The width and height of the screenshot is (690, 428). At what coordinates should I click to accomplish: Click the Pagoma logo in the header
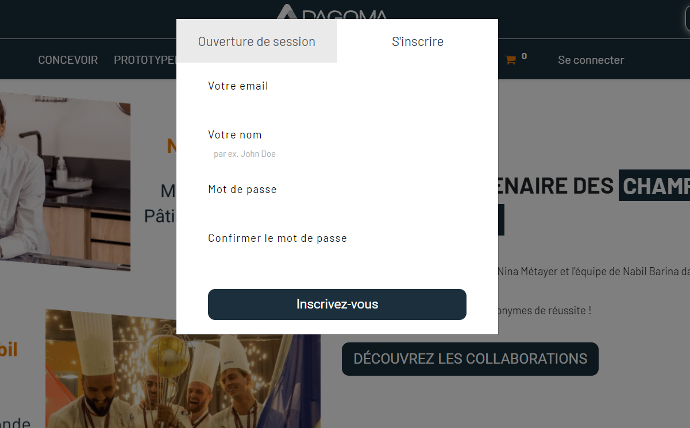[x=332, y=12]
